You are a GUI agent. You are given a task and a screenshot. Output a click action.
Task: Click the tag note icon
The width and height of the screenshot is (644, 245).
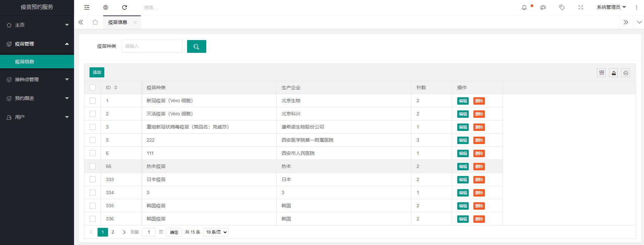(x=562, y=7)
